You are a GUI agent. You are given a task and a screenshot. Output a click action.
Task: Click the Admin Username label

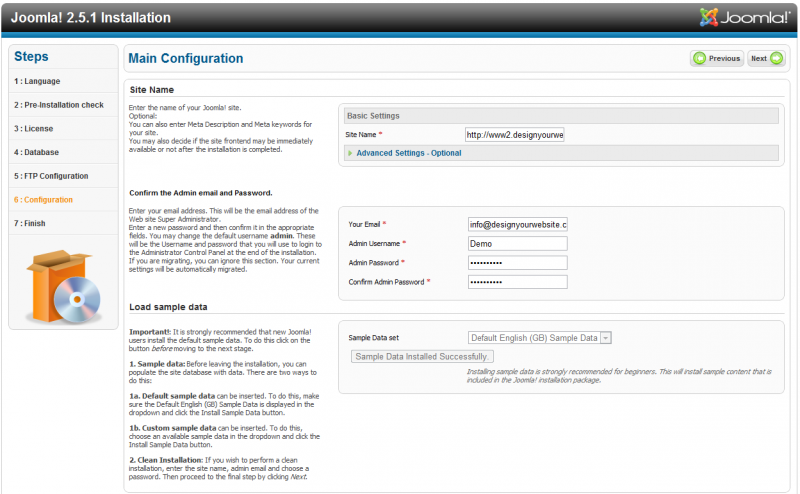[374, 243]
